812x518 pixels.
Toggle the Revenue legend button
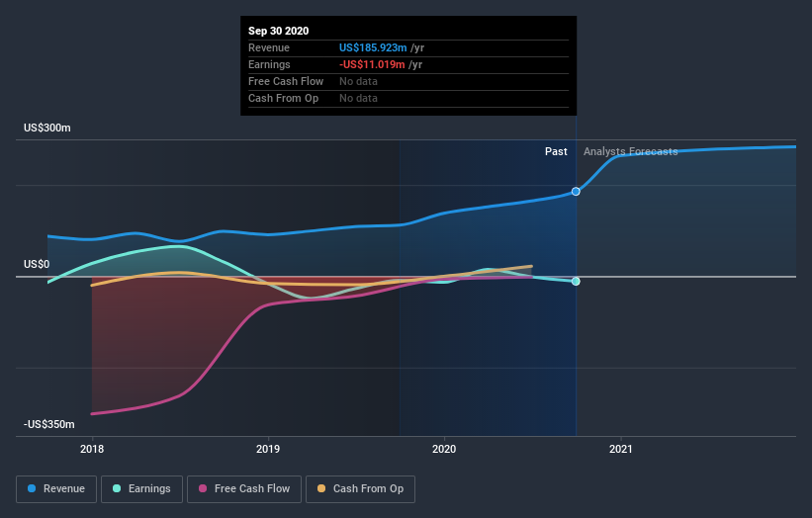coord(56,489)
